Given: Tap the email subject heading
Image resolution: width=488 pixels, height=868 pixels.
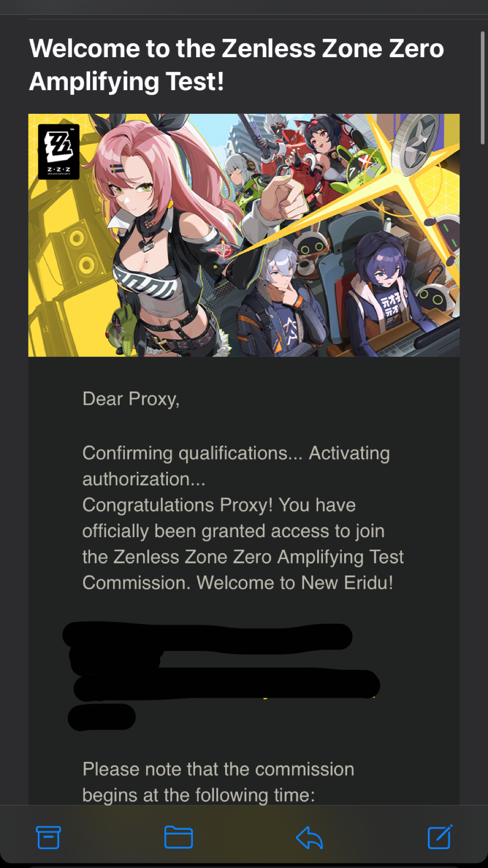Looking at the screenshot, I should (236, 64).
